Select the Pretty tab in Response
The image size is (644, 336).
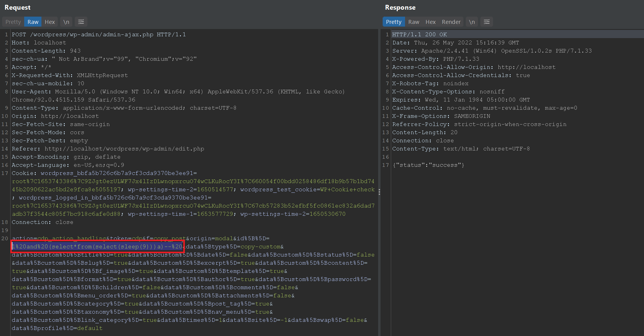click(x=394, y=22)
